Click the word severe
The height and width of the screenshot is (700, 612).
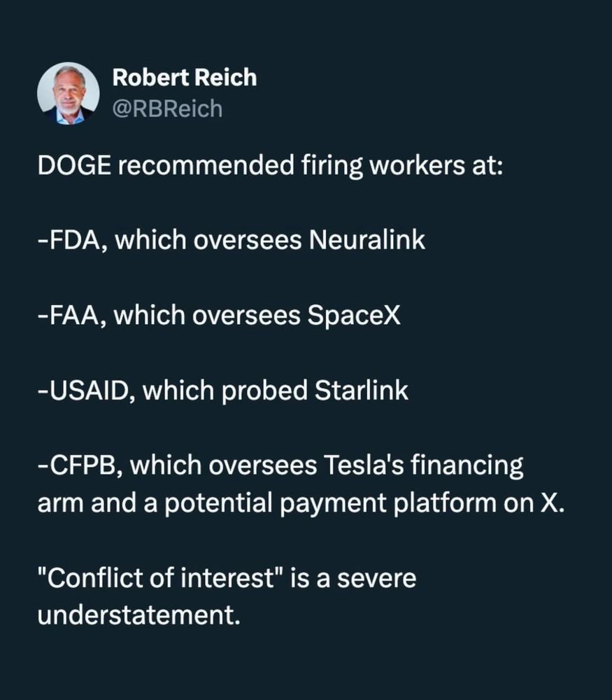tap(376, 577)
